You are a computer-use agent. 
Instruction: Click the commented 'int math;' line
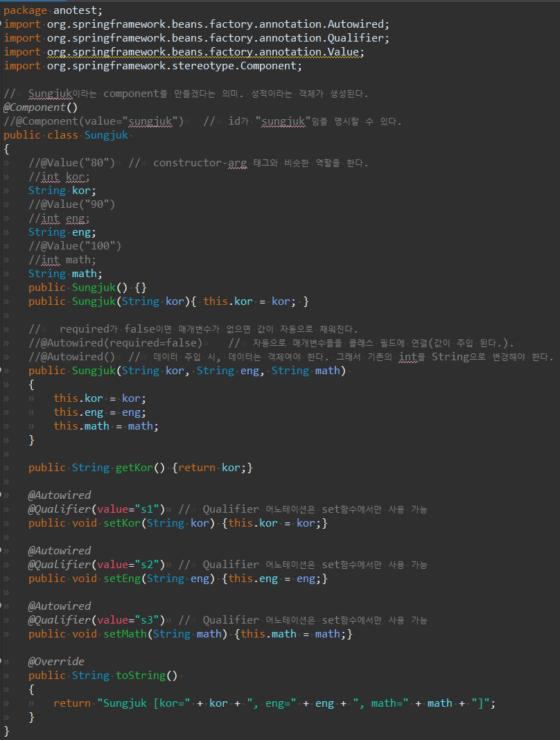[62, 260]
